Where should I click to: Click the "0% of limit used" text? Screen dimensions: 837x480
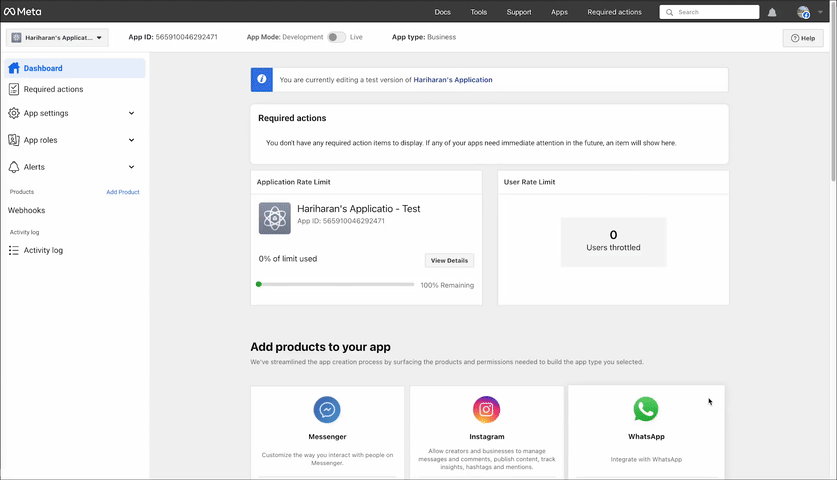288,259
